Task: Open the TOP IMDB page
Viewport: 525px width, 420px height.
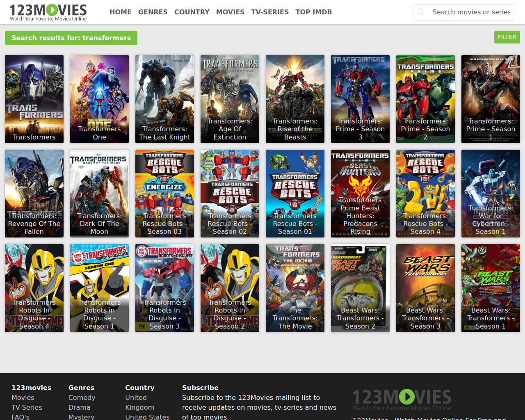Action: click(314, 12)
